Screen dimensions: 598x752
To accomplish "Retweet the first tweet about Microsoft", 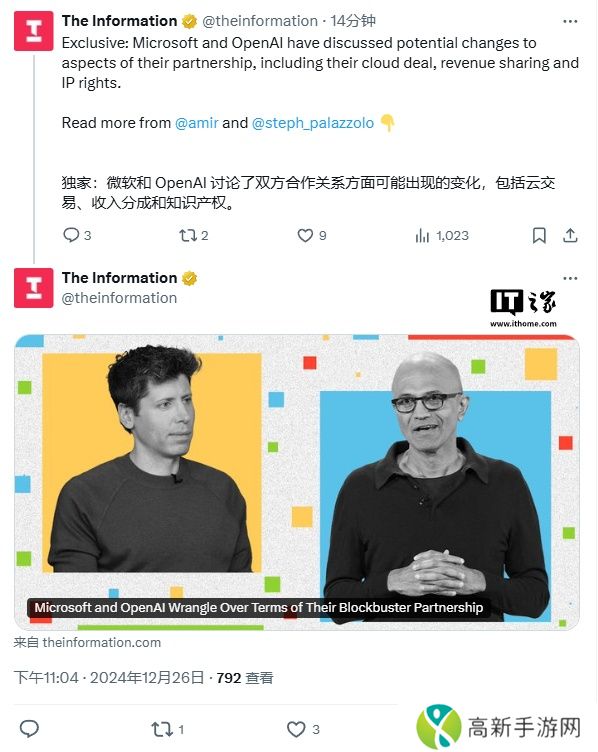I will pyautogui.click(x=193, y=235).
